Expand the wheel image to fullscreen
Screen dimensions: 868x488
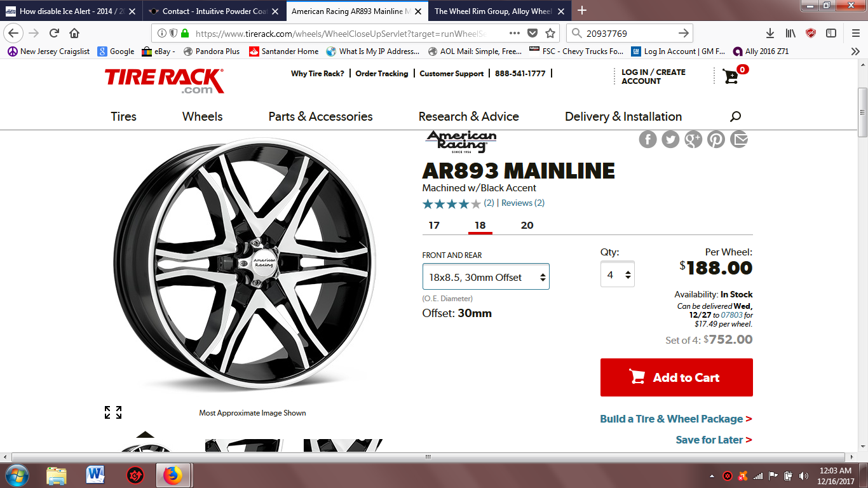click(x=113, y=412)
